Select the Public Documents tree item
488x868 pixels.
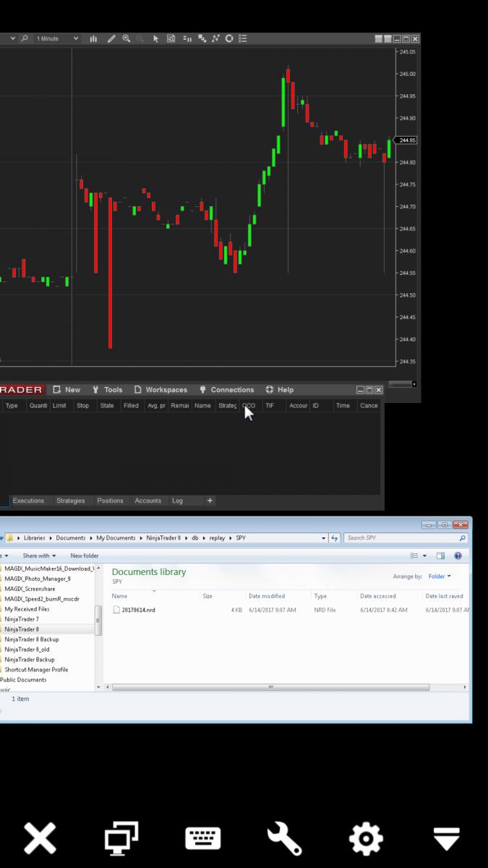tap(23, 680)
